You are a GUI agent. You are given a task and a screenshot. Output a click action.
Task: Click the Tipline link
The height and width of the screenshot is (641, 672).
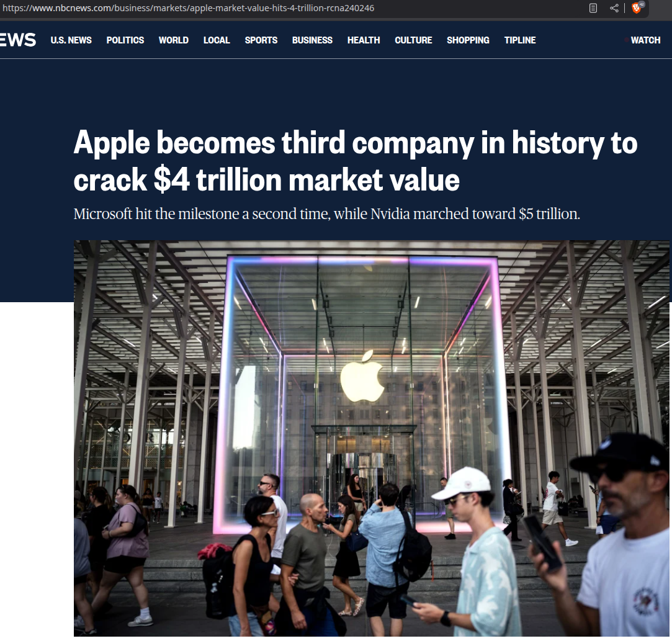point(520,40)
